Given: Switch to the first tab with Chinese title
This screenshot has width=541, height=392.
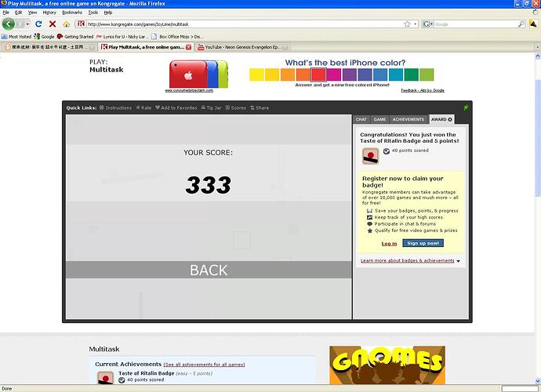Looking at the screenshot, I should coord(49,47).
